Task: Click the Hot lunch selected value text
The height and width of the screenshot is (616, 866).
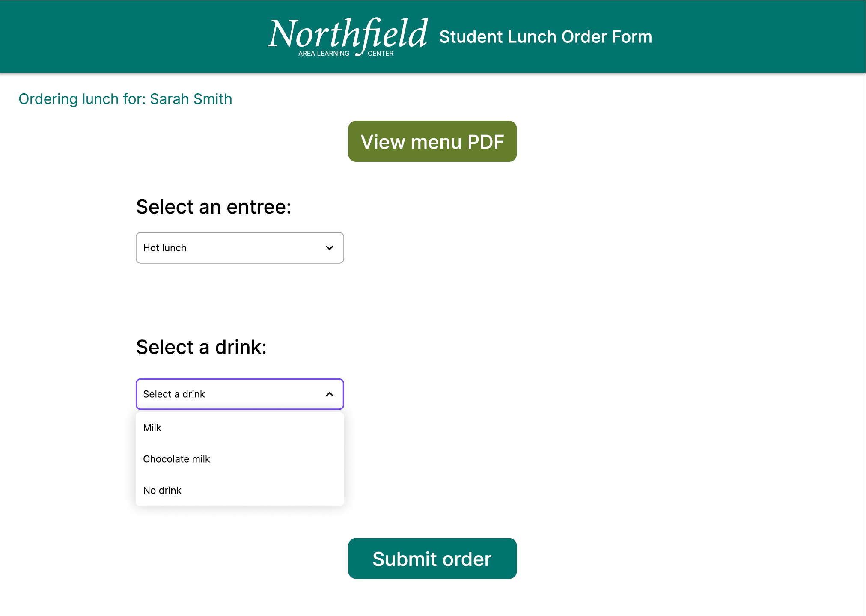Action: pyautogui.click(x=165, y=248)
